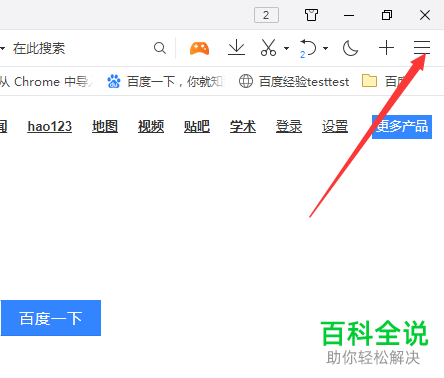This screenshot has height=378, width=444.
Task: Click the scissors screenshot tool icon
Action: click(x=268, y=48)
